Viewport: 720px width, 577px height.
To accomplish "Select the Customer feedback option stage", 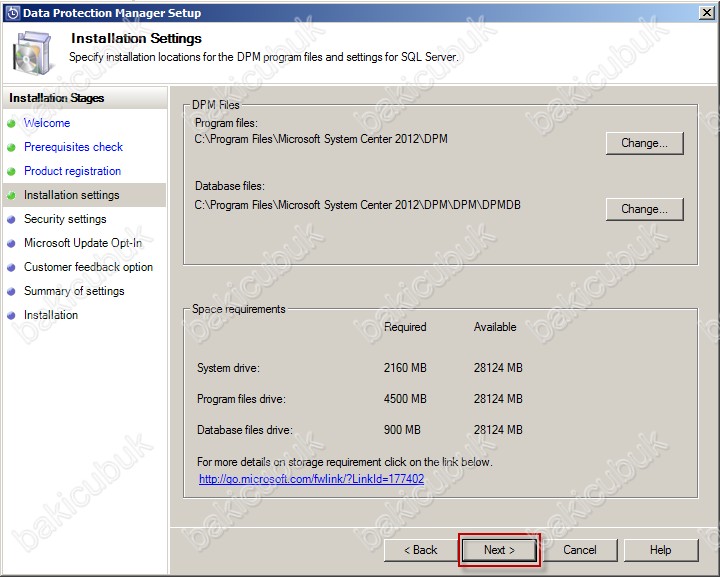I will (x=88, y=267).
